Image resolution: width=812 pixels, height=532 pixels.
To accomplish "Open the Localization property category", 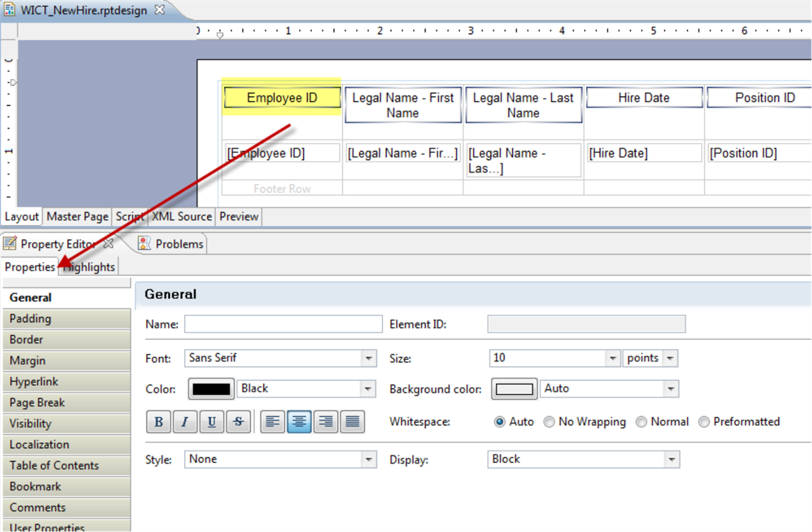I will [x=66, y=445].
